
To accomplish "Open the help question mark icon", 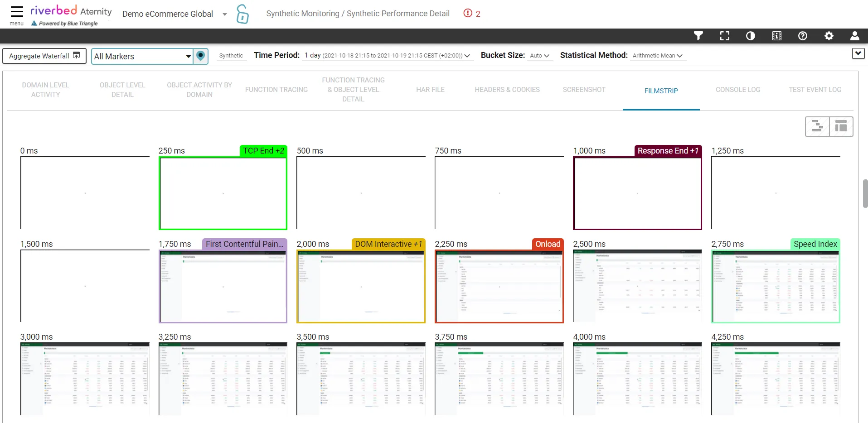I will tap(803, 36).
